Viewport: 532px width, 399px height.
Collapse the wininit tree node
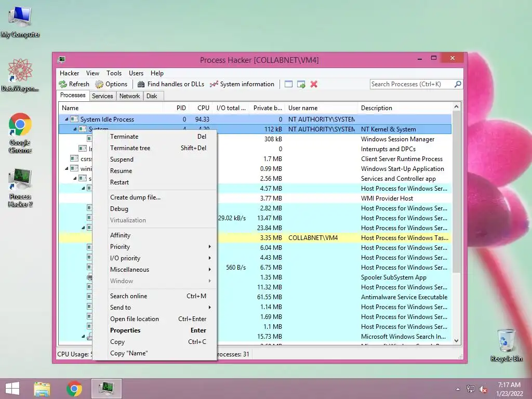[x=66, y=169]
